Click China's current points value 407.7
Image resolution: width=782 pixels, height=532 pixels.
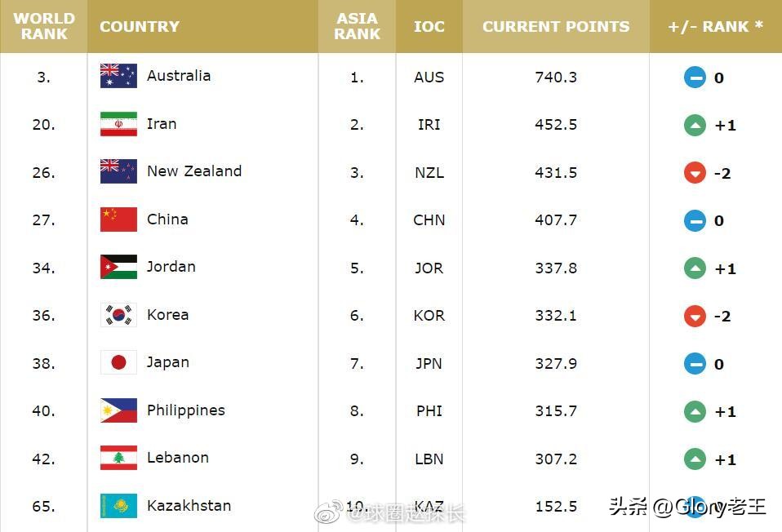click(556, 219)
